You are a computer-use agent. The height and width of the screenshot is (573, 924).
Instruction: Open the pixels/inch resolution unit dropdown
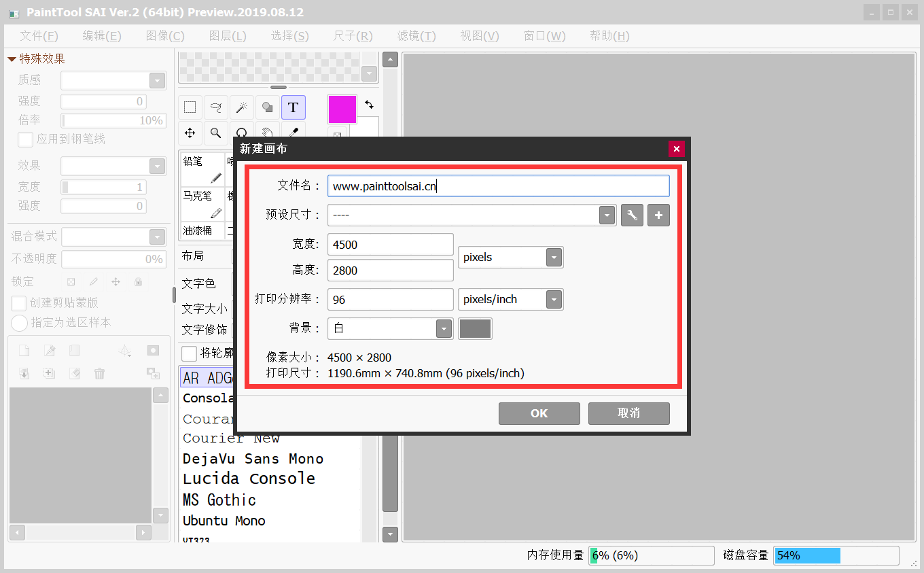tap(554, 300)
